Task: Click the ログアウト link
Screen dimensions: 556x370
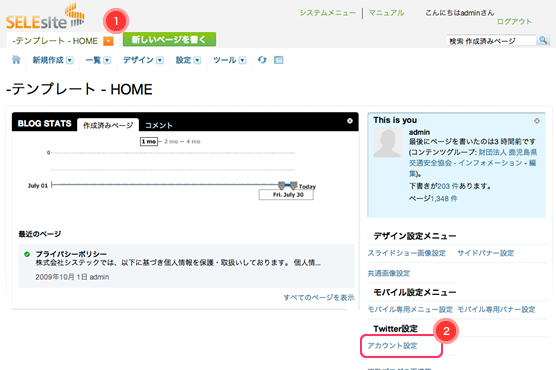Action: point(514,22)
